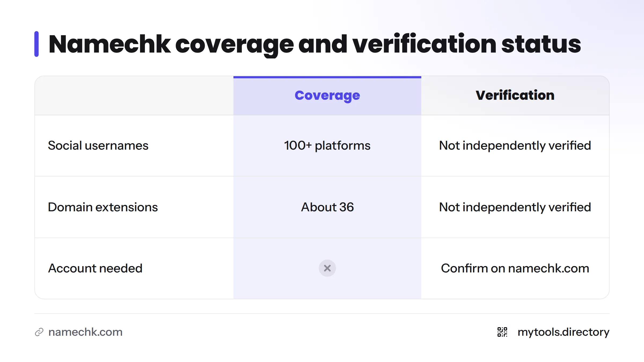Open the namechk.com footer link
The image size is (644, 362).
tap(85, 332)
